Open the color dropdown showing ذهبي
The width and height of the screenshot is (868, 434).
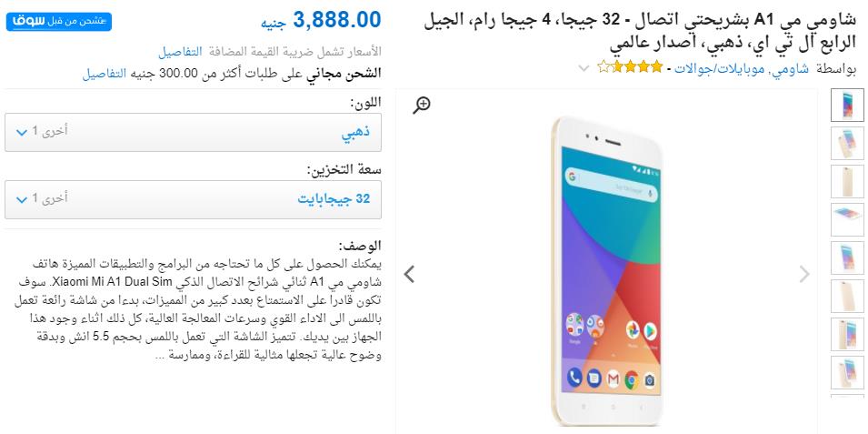[193, 132]
